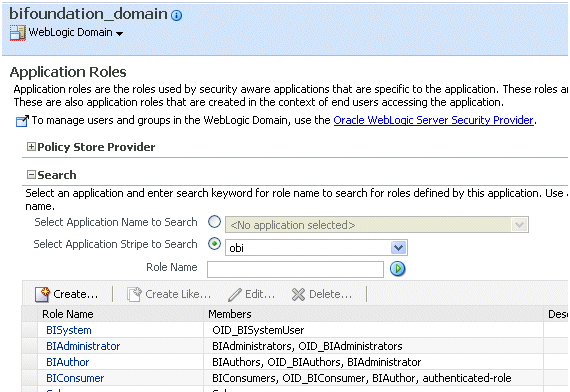Open the BIAuthor role link
The width and height of the screenshot is (570, 392).
coord(68,362)
